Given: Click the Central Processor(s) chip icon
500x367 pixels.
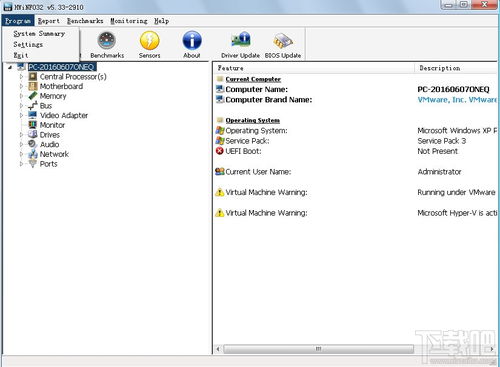Looking at the screenshot, I should tap(32, 77).
